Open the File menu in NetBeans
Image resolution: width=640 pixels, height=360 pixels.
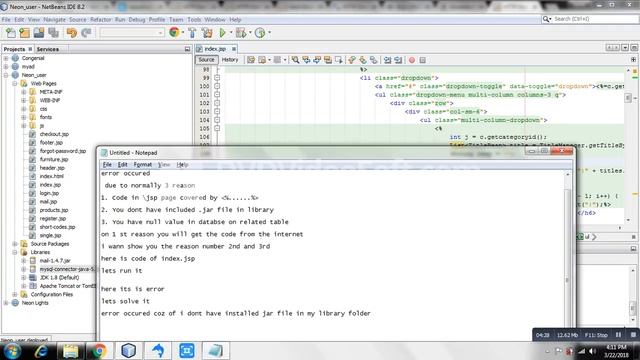pos(6,20)
